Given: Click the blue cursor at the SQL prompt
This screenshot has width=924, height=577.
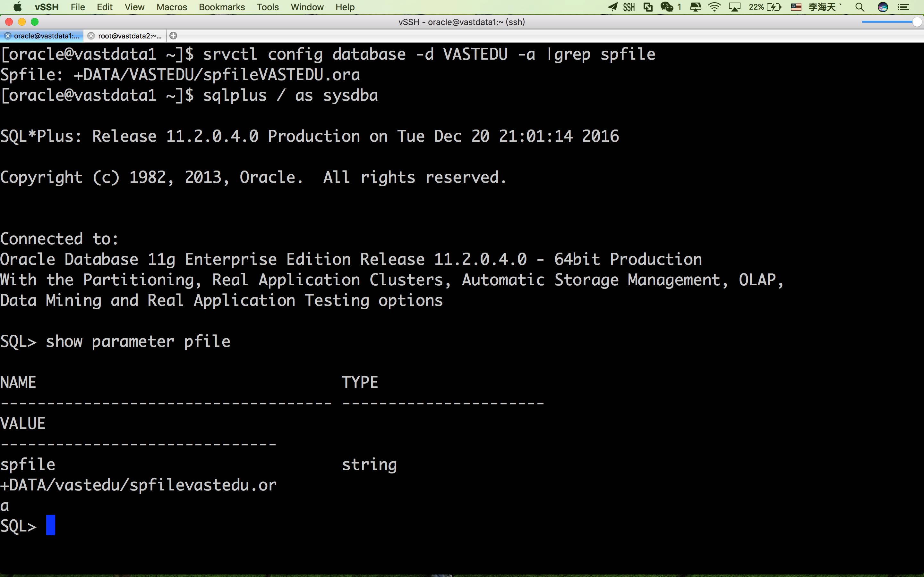Looking at the screenshot, I should click(x=51, y=525).
